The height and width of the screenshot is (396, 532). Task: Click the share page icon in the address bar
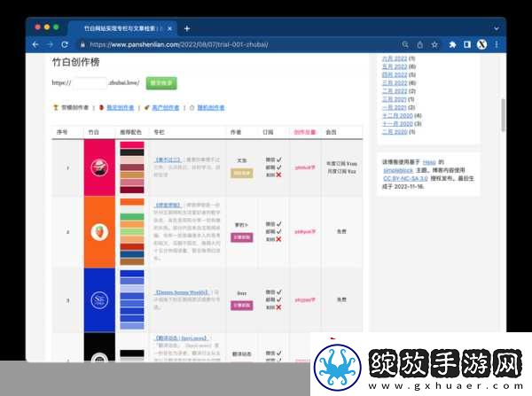[x=420, y=44]
